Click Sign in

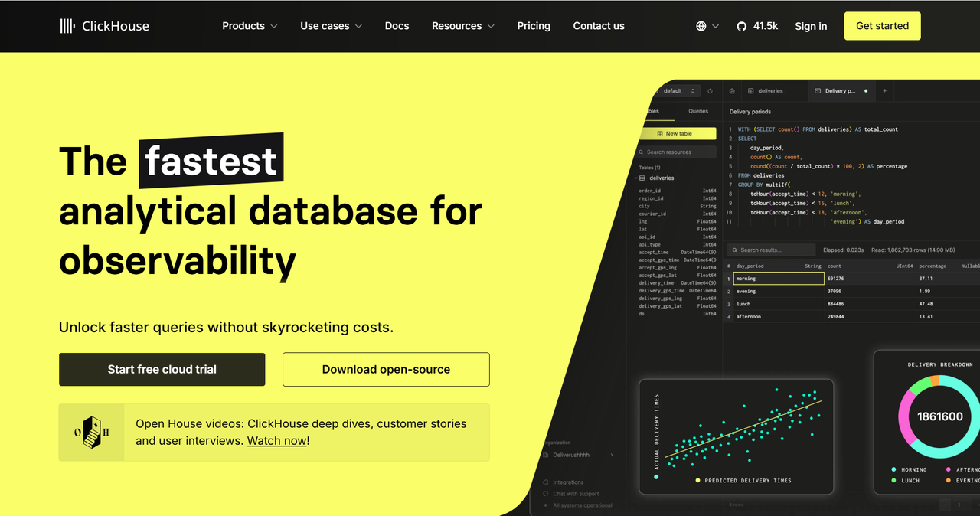pos(811,26)
